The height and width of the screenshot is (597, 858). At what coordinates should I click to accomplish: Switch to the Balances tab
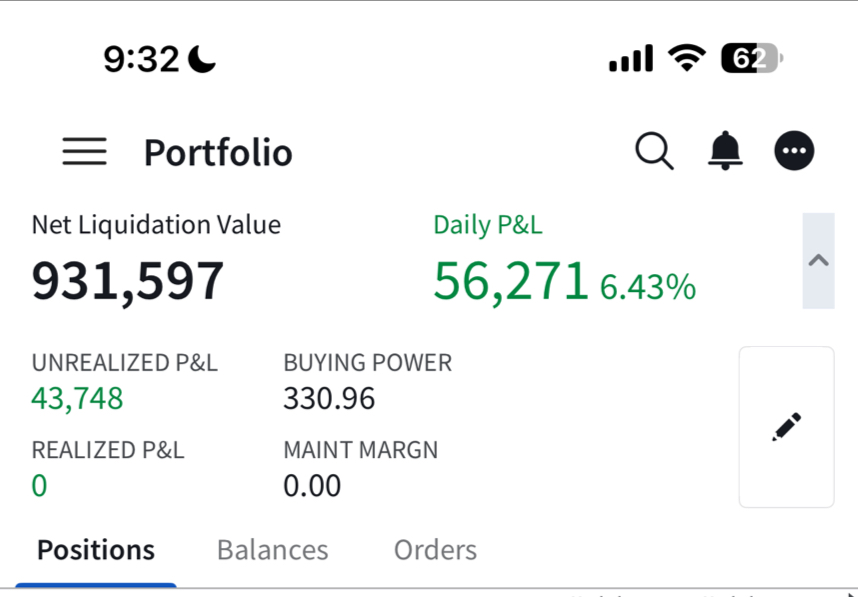click(273, 550)
